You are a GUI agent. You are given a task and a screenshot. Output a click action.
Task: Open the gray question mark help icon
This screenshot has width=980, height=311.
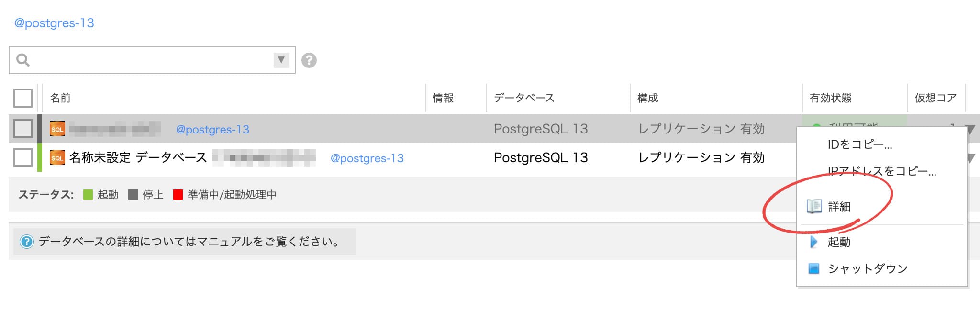309,60
